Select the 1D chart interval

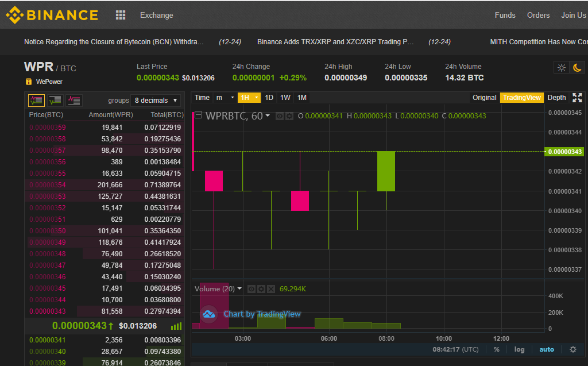pos(269,98)
